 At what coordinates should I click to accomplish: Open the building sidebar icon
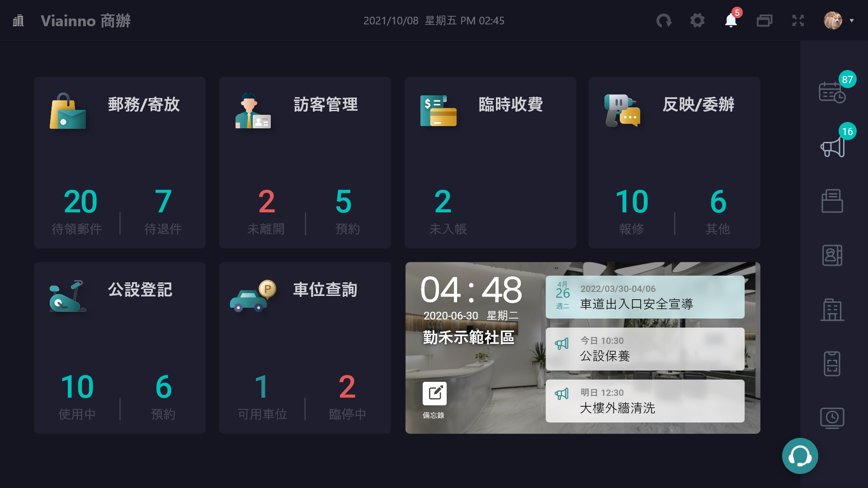[832, 310]
